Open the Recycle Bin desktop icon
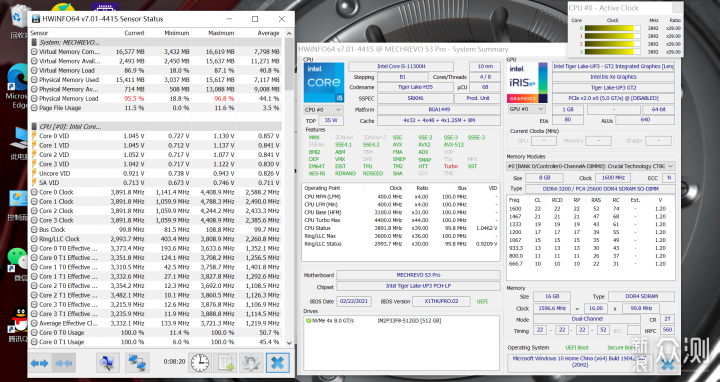The height and width of the screenshot is (382, 720). [x=18, y=21]
